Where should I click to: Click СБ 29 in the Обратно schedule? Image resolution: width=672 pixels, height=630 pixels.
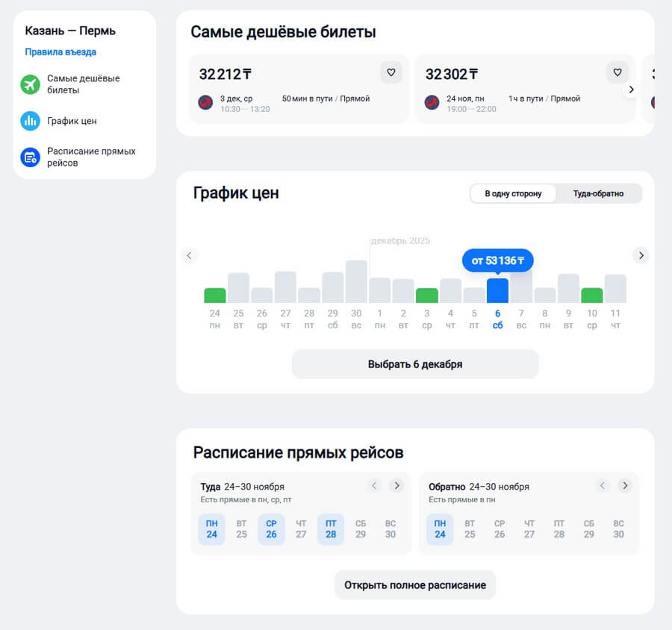[x=589, y=529]
